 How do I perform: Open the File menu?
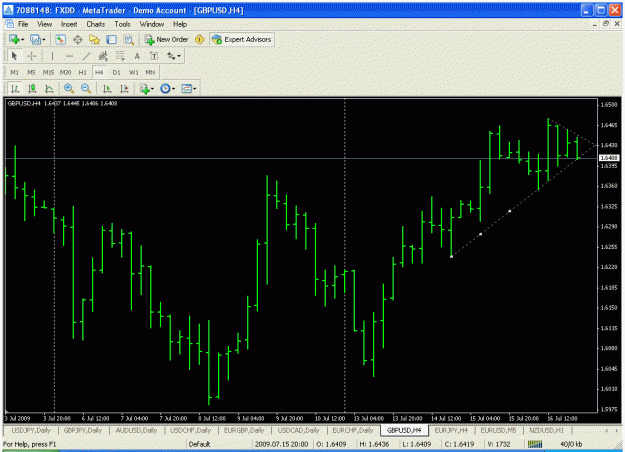[x=23, y=24]
